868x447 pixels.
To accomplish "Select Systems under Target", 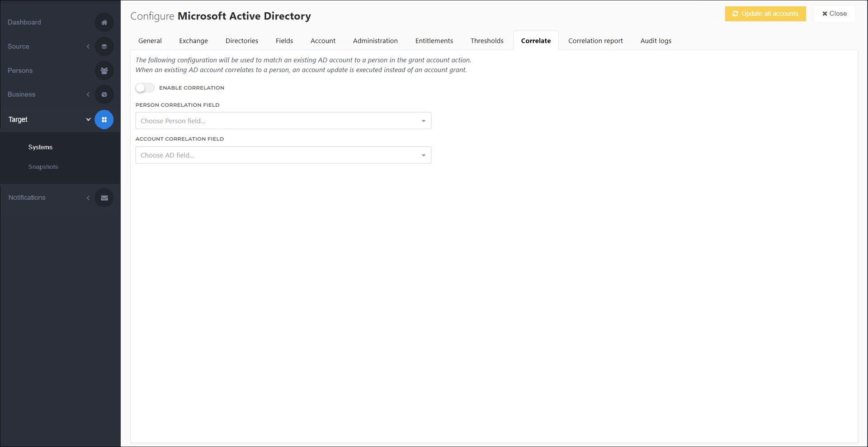I will [x=40, y=147].
